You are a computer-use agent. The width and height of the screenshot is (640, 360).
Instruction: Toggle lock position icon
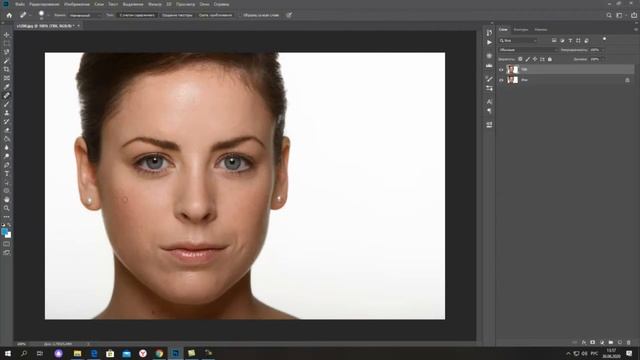[x=535, y=59]
